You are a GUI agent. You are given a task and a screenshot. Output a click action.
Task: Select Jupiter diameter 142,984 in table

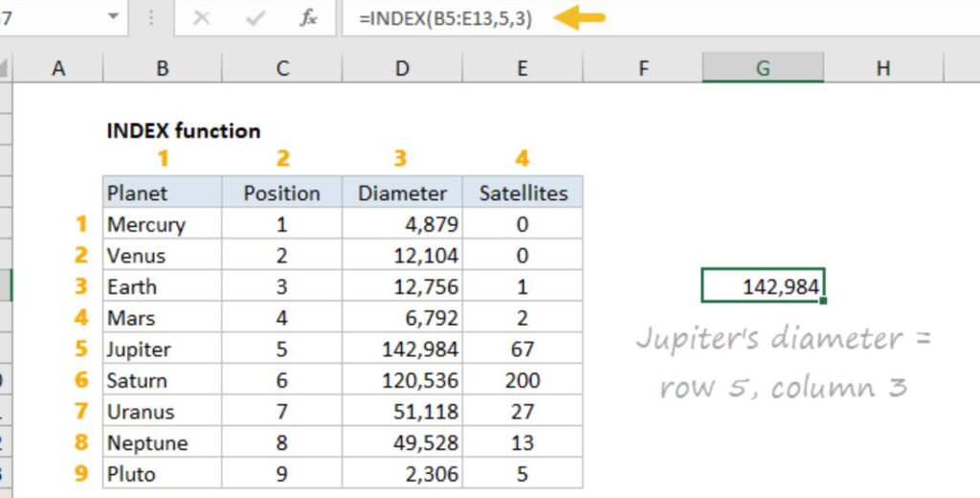[403, 350]
